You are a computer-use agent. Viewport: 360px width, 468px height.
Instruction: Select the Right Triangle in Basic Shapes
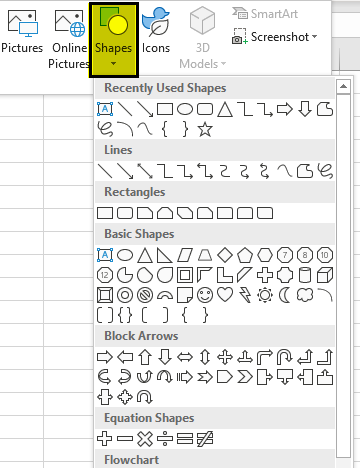pos(165,255)
